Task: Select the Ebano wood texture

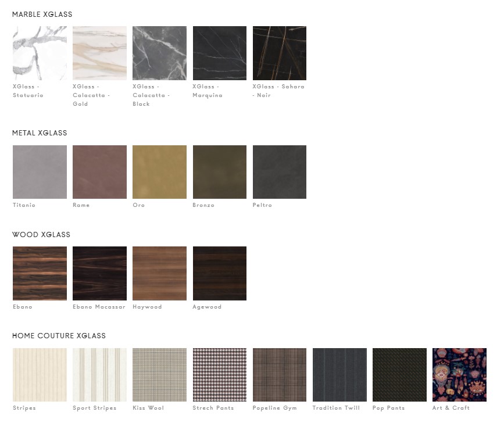Action: 40,273
